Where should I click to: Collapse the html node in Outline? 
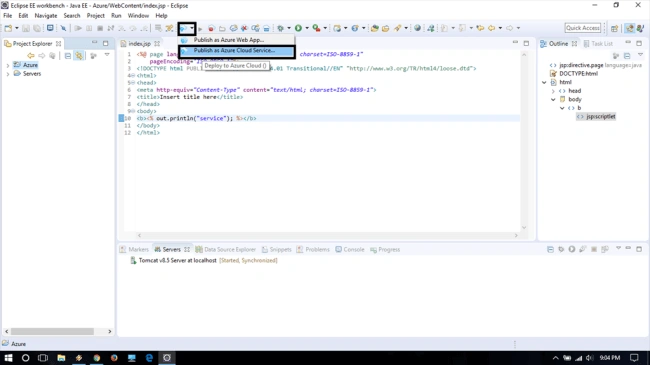click(x=544, y=83)
